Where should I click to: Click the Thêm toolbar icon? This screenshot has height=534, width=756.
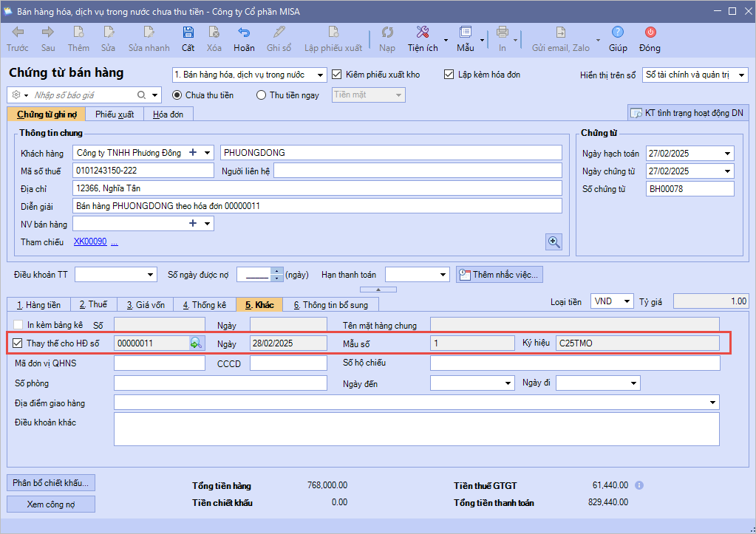pyautogui.click(x=78, y=32)
